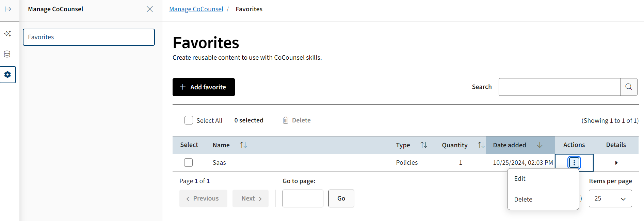Choose Edit from the actions menu

(520, 179)
